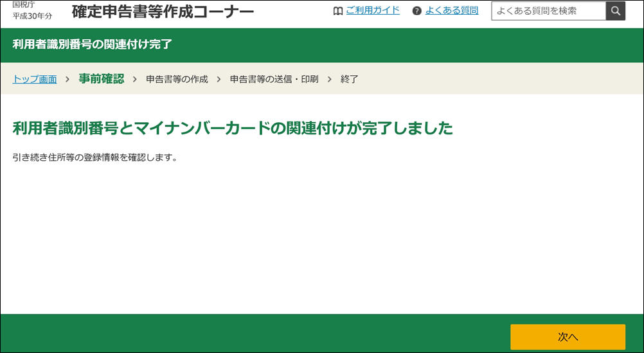Image resolution: width=644 pixels, height=353 pixels.
Task: Click the 利用者識別番号の関連付け完了 header text
Action: click(x=92, y=44)
